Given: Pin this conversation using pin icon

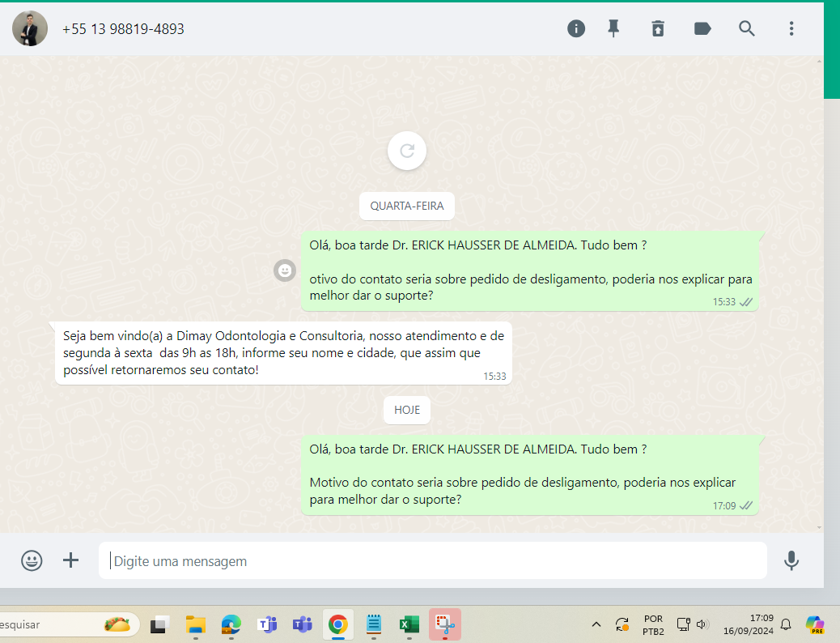Looking at the screenshot, I should click(x=614, y=28).
